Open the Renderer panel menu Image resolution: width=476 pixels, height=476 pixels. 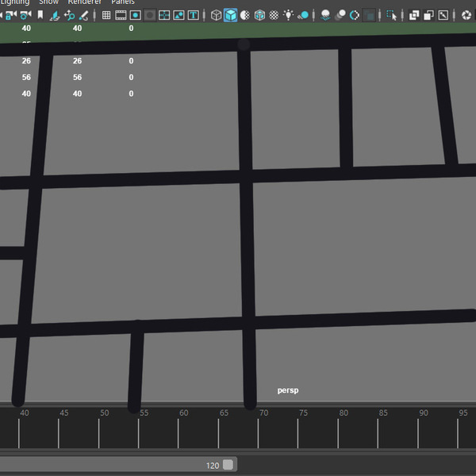[84, 2]
